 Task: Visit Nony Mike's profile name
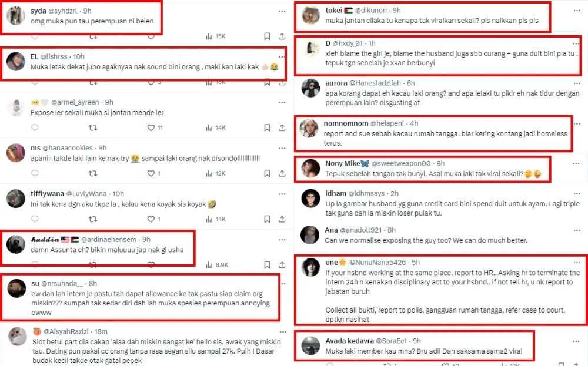click(x=342, y=163)
